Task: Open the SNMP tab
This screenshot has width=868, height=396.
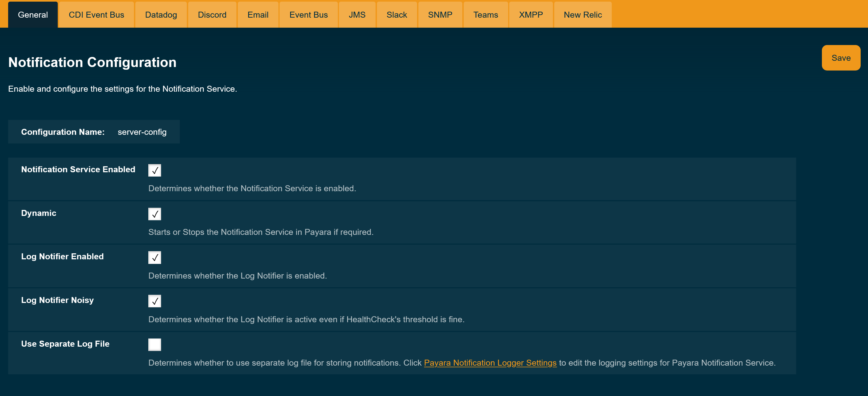Action: 440,14
